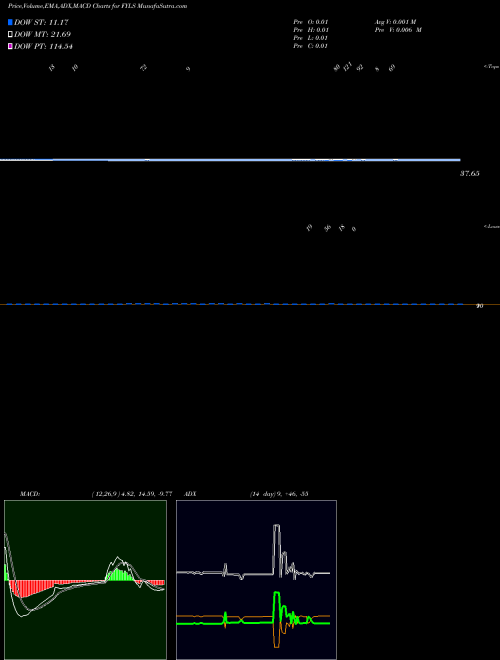Click the ADX (14 day) parameter values
The height and width of the screenshot is (660, 500).
click(278, 494)
